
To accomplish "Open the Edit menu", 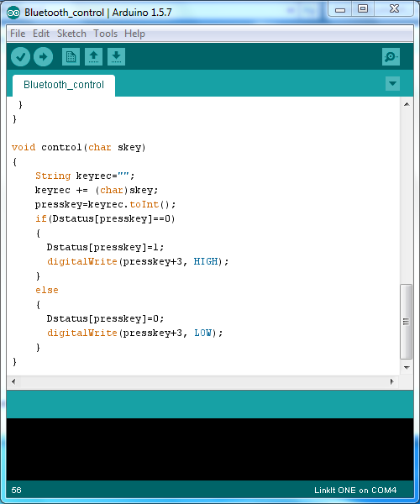I will pyautogui.click(x=41, y=34).
